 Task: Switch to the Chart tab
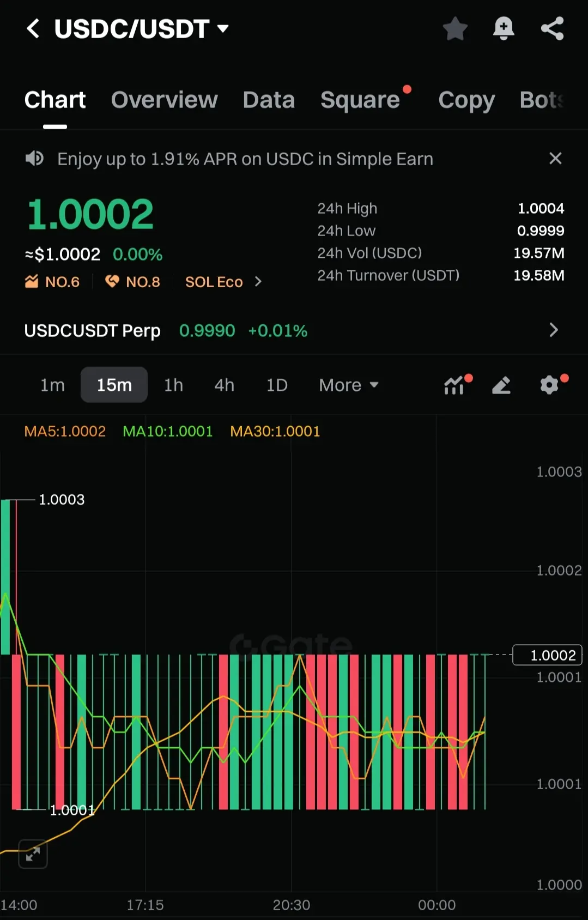[x=55, y=100]
